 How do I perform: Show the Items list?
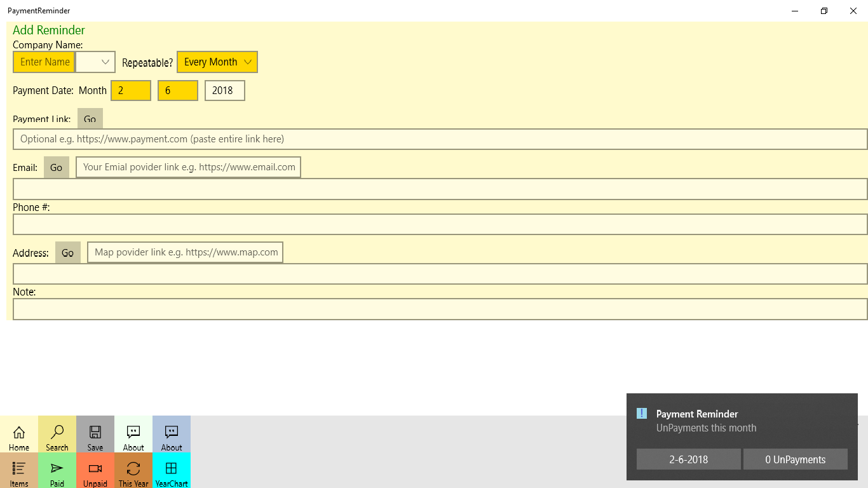(19, 470)
